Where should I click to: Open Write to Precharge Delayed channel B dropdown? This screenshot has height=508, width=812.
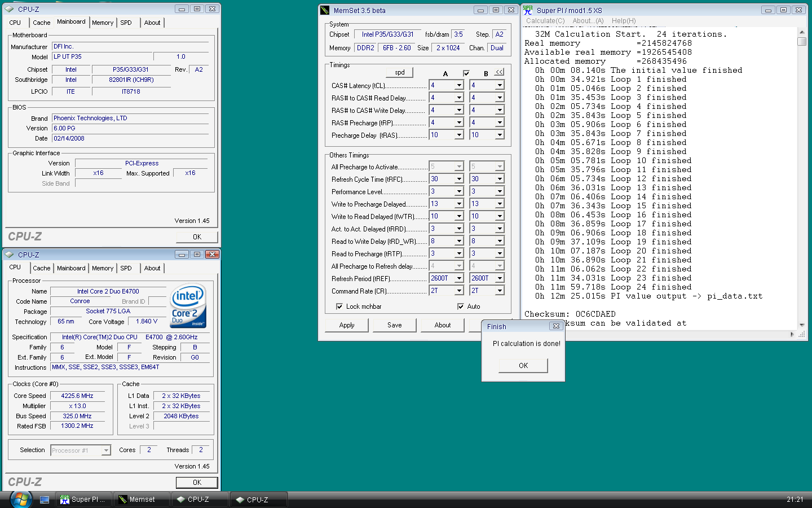(x=500, y=204)
